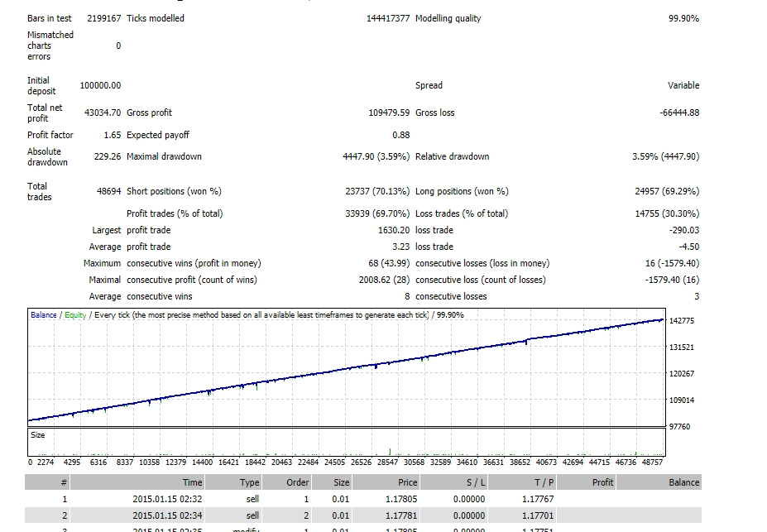Select the row time 2015.01.15 02:32
This screenshot has width=767, height=532.
pyautogui.click(x=167, y=499)
